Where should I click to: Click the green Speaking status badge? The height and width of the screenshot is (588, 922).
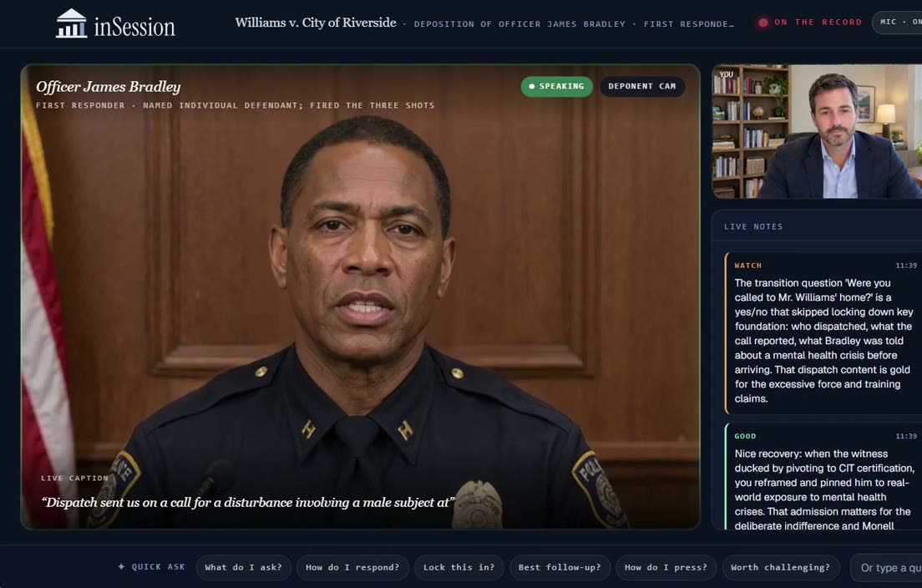[557, 86]
